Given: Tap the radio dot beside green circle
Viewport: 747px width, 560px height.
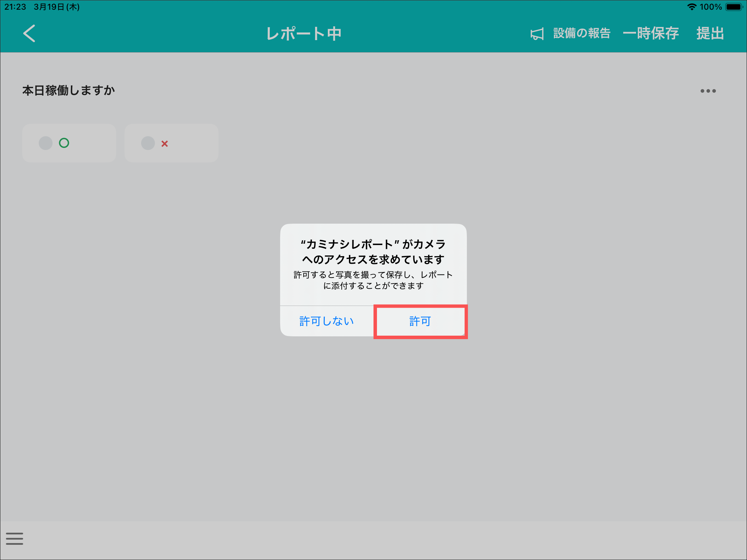Looking at the screenshot, I should [x=46, y=143].
